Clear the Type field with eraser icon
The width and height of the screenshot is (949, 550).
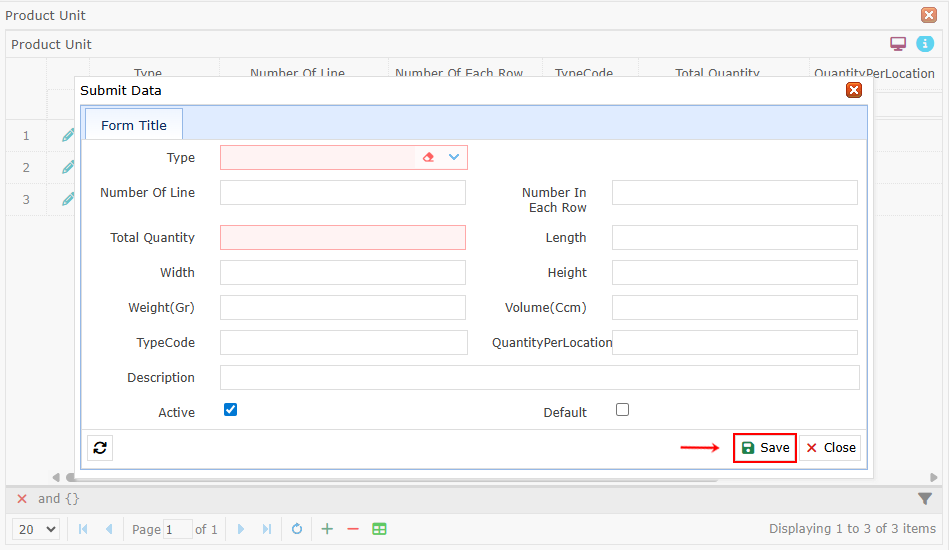(x=428, y=157)
